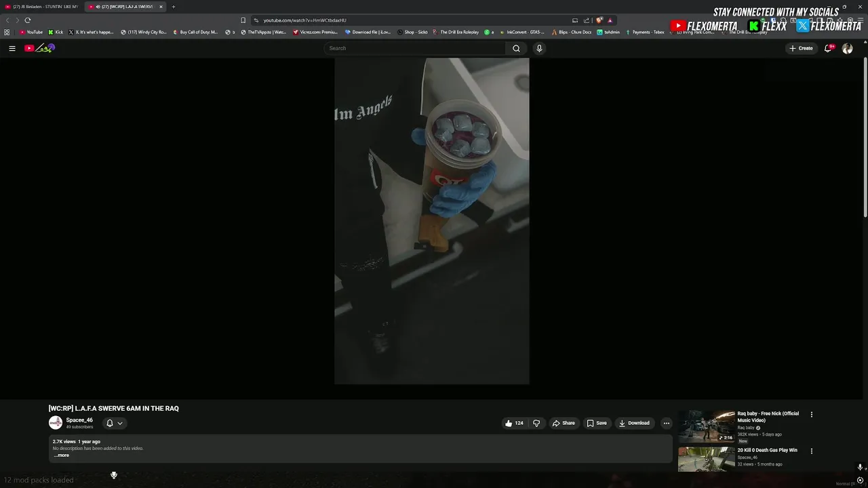The width and height of the screenshot is (868, 488).
Task: Open the Shop - Sicko bookmark
Action: point(412,32)
